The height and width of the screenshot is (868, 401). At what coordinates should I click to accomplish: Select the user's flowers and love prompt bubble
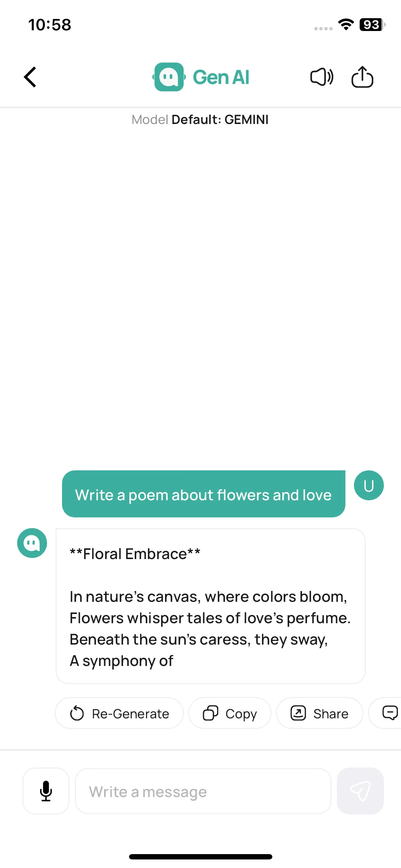point(204,494)
